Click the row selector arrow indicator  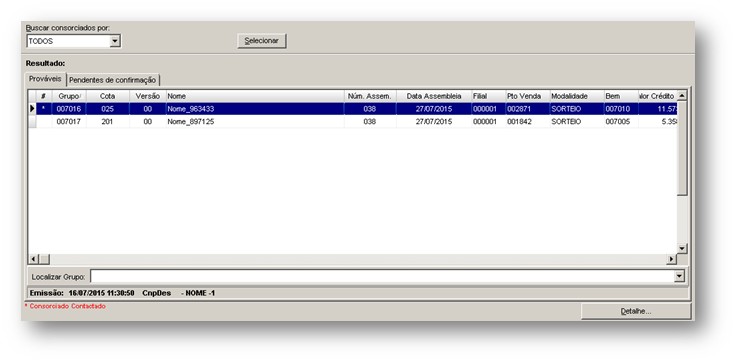tap(32, 109)
